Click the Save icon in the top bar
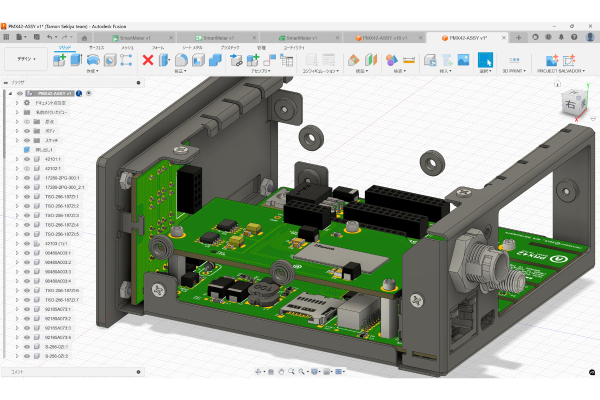This screenshot has height=400, width=600. [37, 37]
